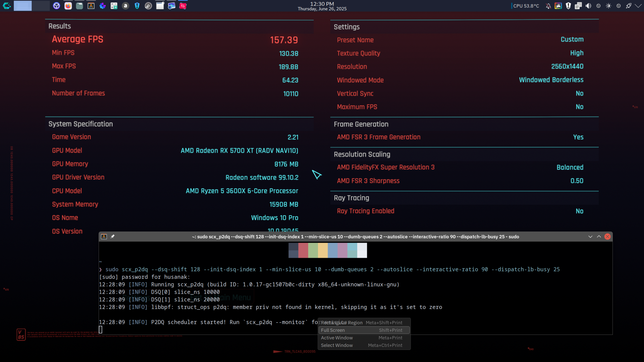Launch the calculator app in panel
Screen dimensions: 644x362
(x=114, y=6)
